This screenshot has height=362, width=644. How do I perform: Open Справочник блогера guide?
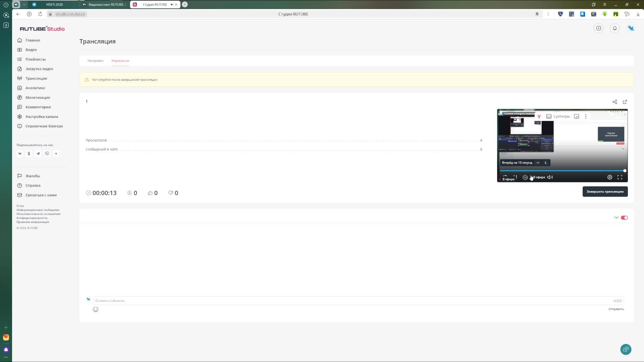tap(44, 126)
